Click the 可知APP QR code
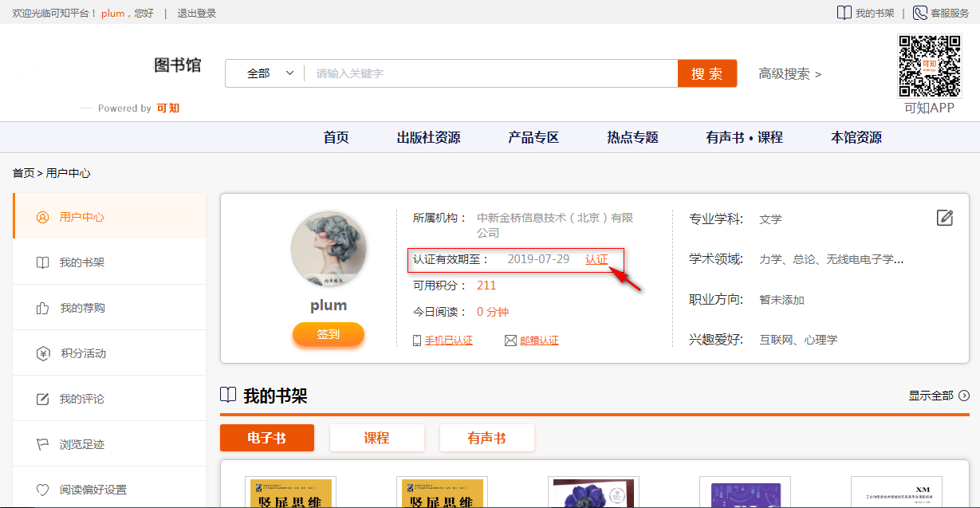This screenshot has height=508, width=980. 929,66
